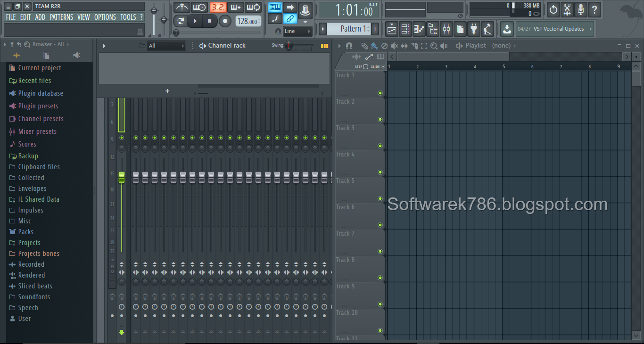The width and height of the screenshot is (644, 344).
Task: Expand the VST Vectorial Updates news arrow
Action: tap(590, 29)
